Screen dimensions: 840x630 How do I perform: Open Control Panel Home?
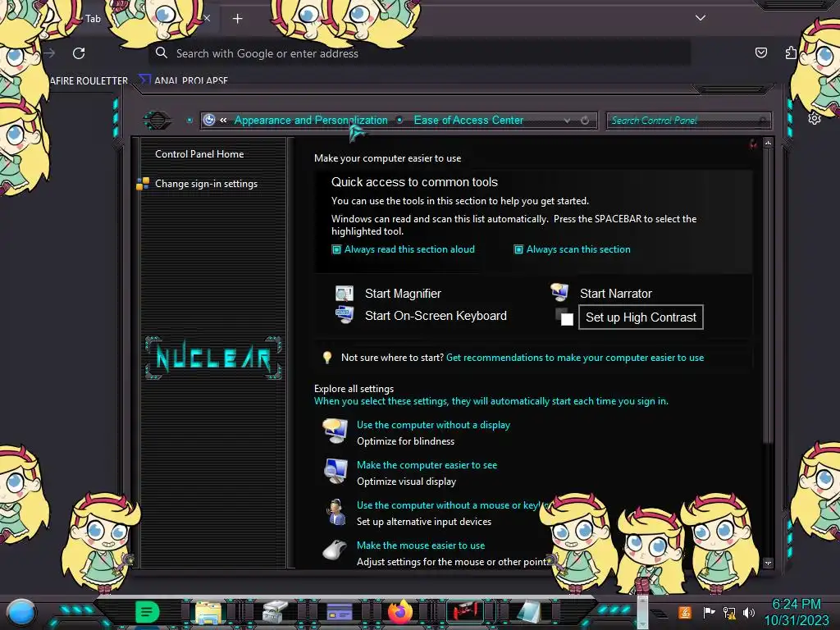199,153
